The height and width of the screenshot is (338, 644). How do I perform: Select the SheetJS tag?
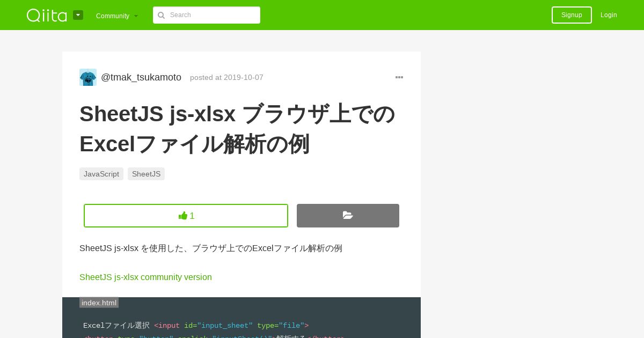click(146, 174)
